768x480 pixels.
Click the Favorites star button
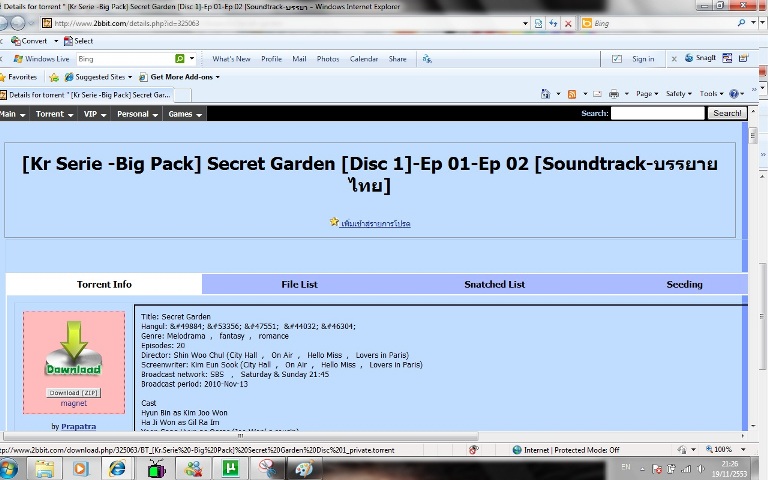(19, 77)
